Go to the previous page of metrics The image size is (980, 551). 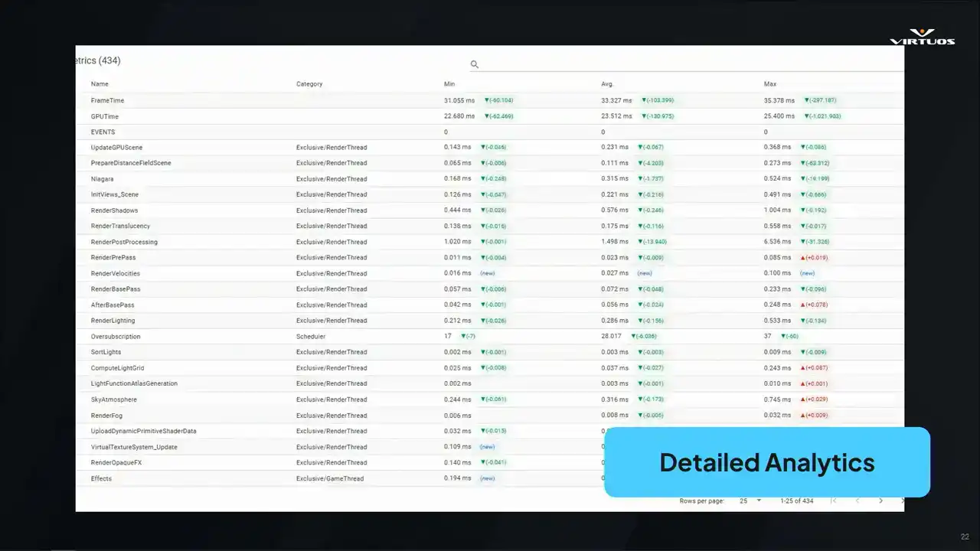pyautogui.click(x=857, y=500)
